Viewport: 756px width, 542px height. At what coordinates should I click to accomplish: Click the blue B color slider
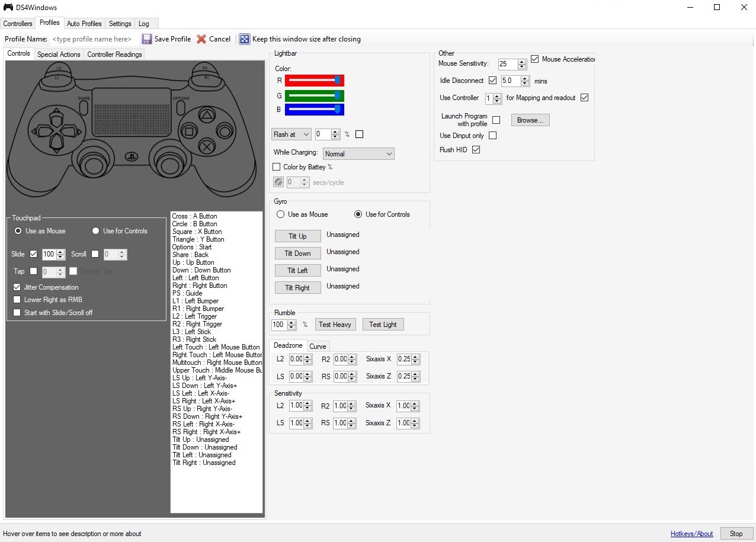coord(314,110)
